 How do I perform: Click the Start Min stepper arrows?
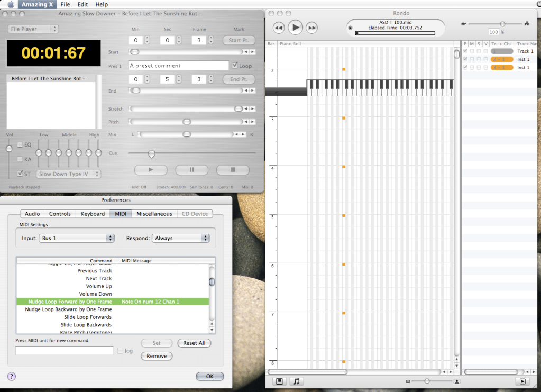(148, 40)
